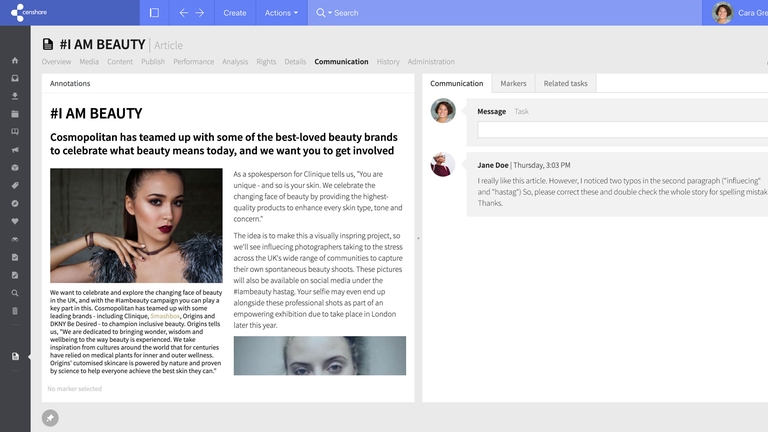Select the Message option

coord(491,111)
